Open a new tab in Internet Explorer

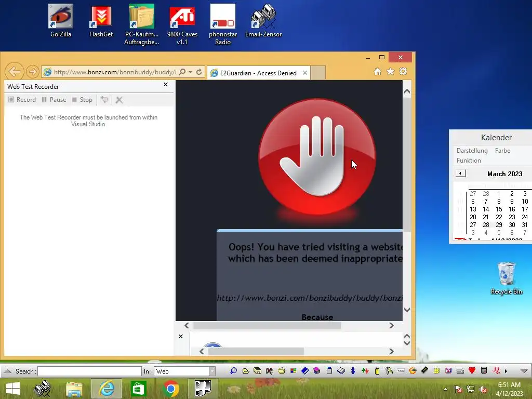(x=318, y=73)
